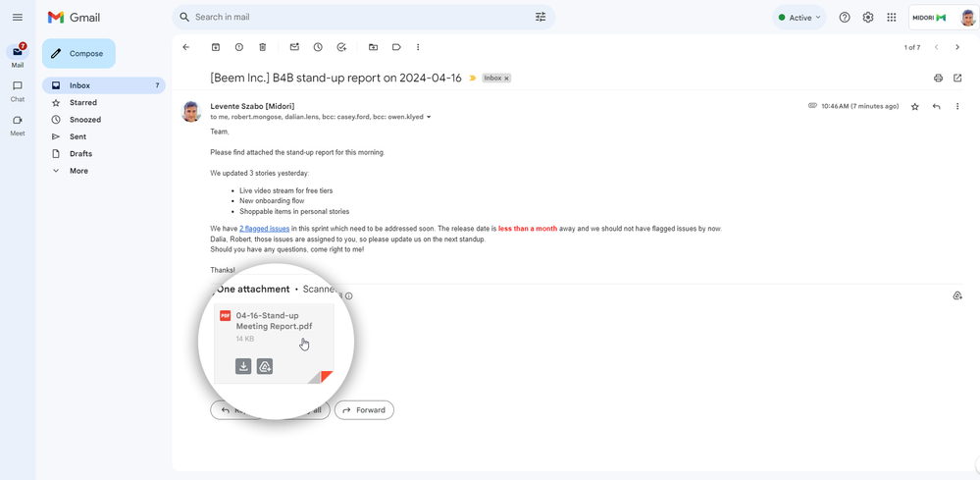Image resolution: width=980 pixels, height=480 pixels.
Task: Archive this email
Action: [x=216, y=47]
